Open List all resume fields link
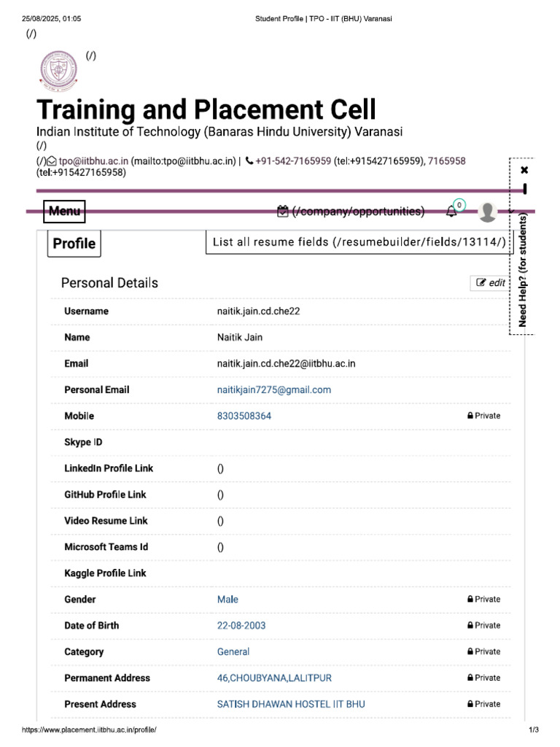 [359, 242]
